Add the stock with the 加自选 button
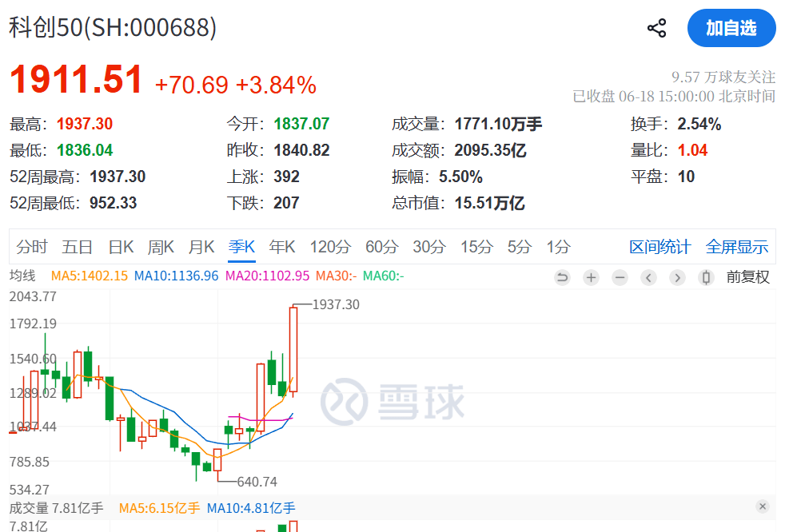 731,28
